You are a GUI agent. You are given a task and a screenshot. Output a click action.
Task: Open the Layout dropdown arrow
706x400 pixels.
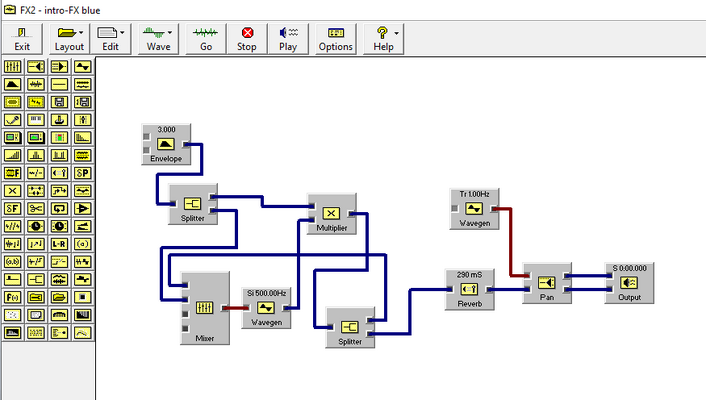click(81, 32)
